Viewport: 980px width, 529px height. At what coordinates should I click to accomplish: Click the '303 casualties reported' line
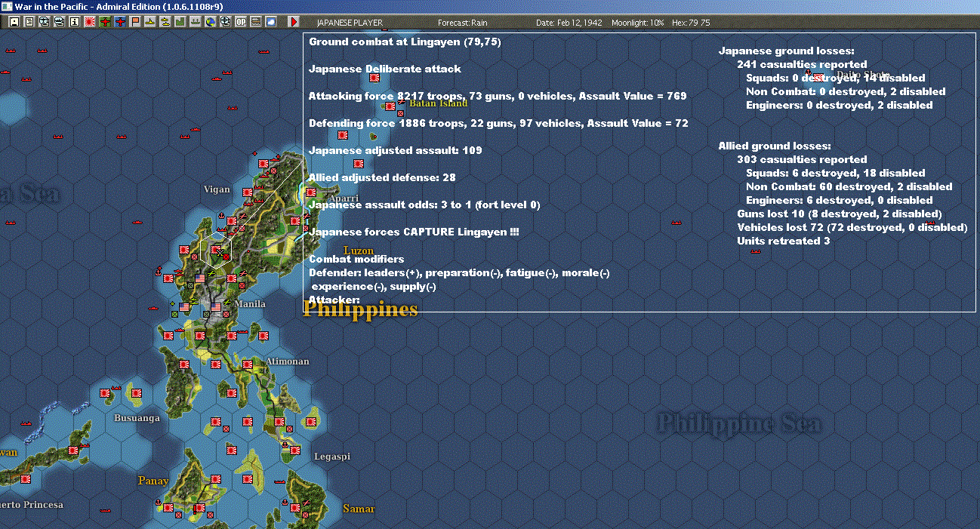pyautogui.click(x=802, y=159)
